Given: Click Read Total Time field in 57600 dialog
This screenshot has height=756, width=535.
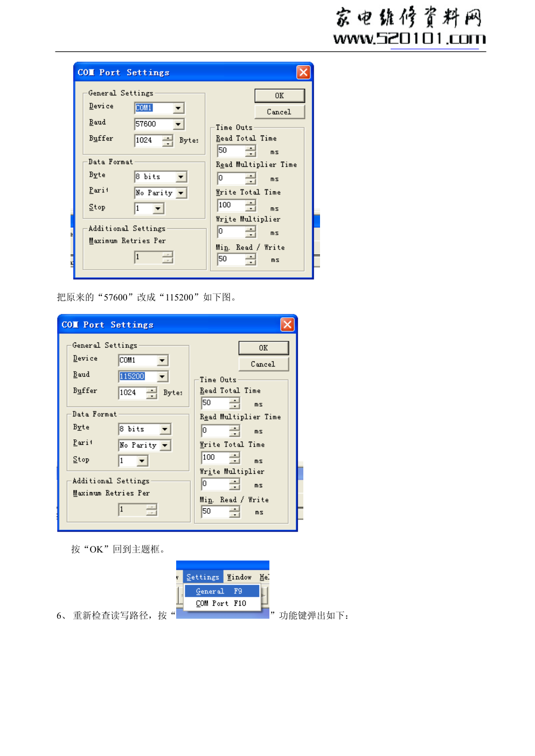Looking at the screenshot, I should point(231,151).
